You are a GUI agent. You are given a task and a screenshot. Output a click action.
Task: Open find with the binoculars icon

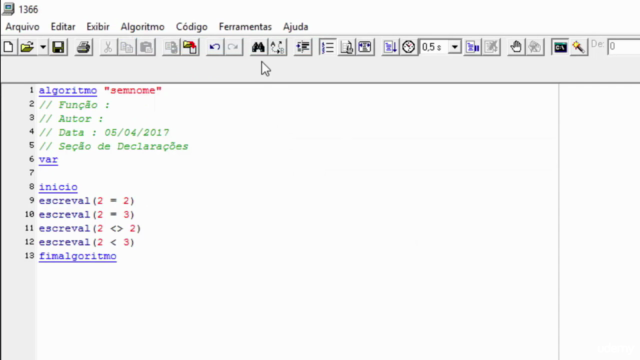pos(258,47)
